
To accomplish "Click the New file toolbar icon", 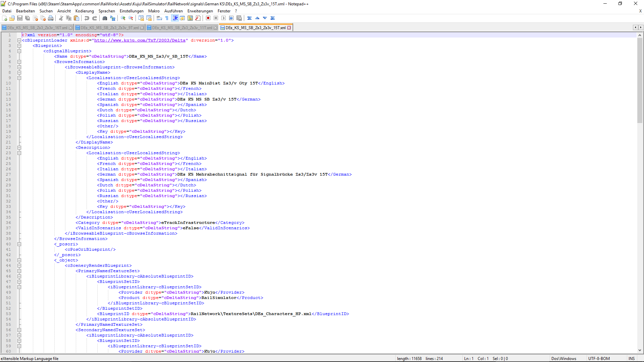I will pos(5,18).
